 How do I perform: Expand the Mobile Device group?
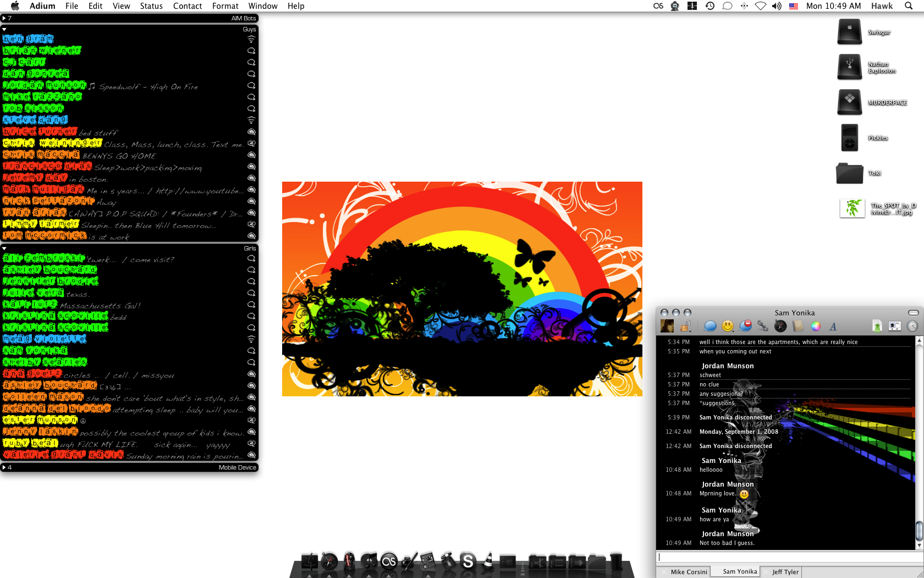coord(4,467)
